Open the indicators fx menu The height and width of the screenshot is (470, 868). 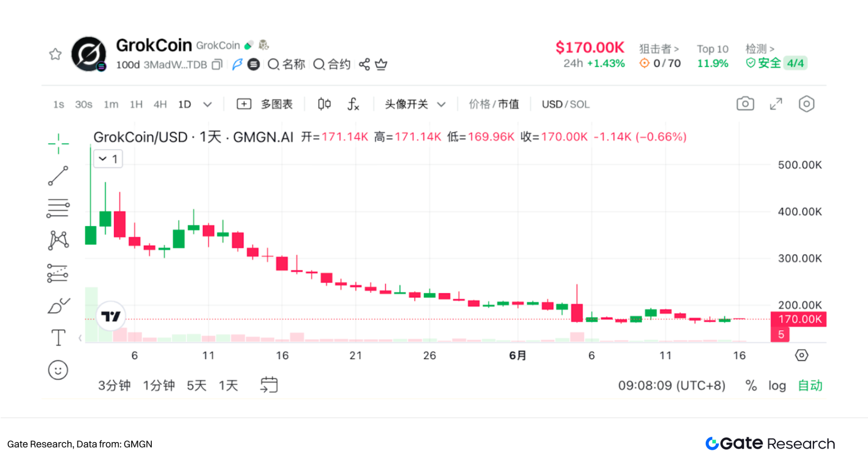353,104
